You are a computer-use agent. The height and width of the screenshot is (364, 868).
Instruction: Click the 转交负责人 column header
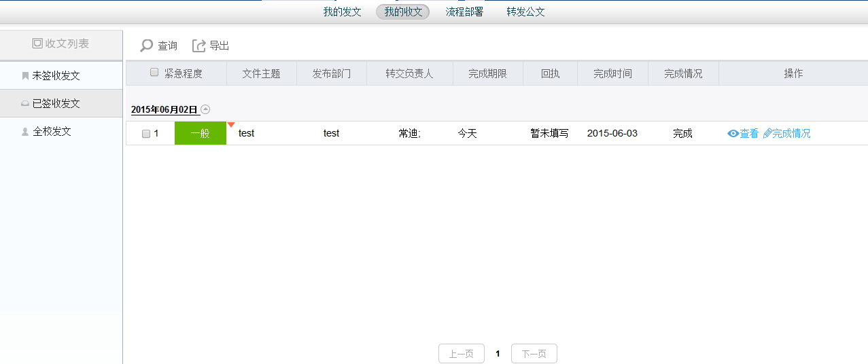[409, 73]
